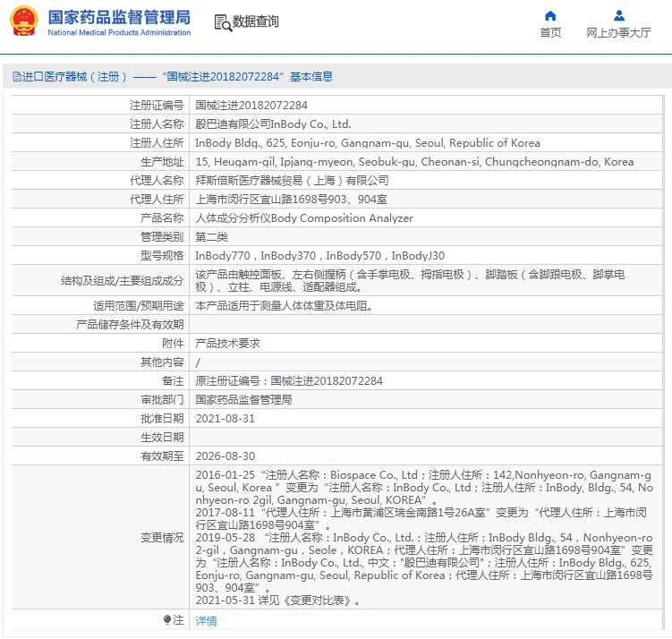Click approval date 2021-08-31

coord(225,419)
